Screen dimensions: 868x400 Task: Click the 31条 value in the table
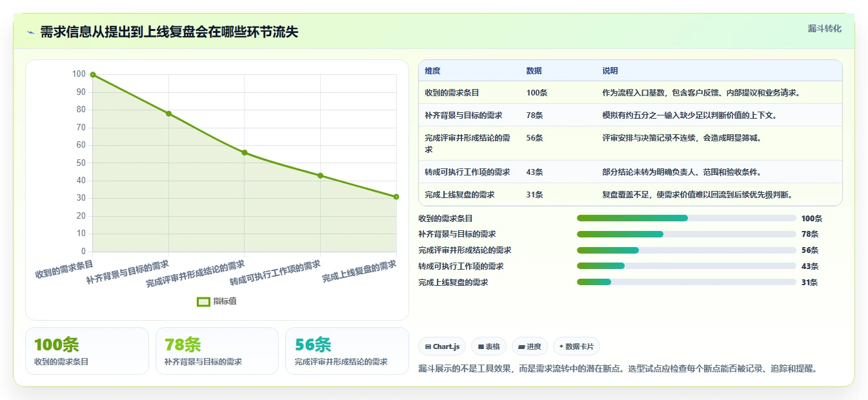coord(535,195)
